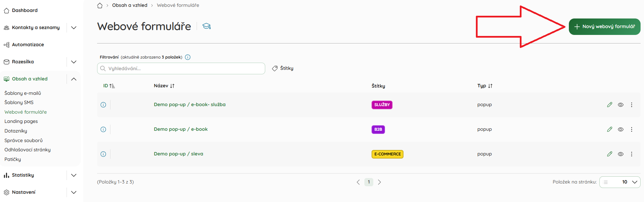Preview the Demo pop-up / e-book form
644x202 pixels.
coord(621,129)
